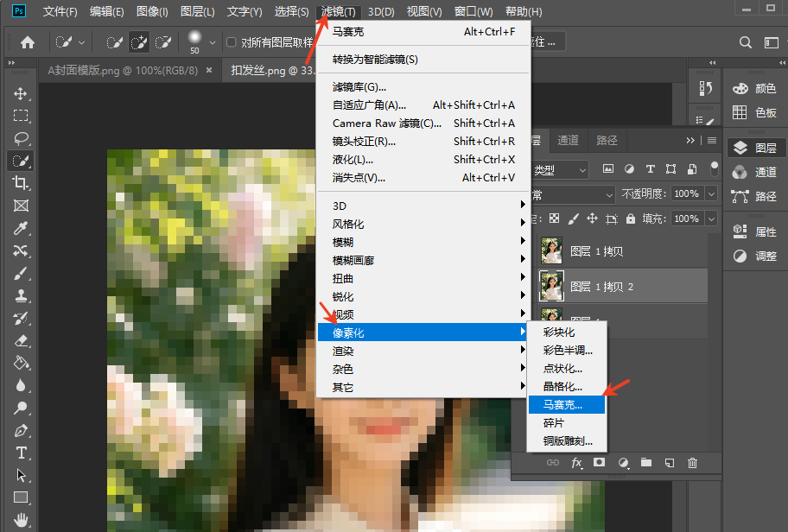
Task: Enable sample all layers checkbox
Action: (x=232, y=42)
